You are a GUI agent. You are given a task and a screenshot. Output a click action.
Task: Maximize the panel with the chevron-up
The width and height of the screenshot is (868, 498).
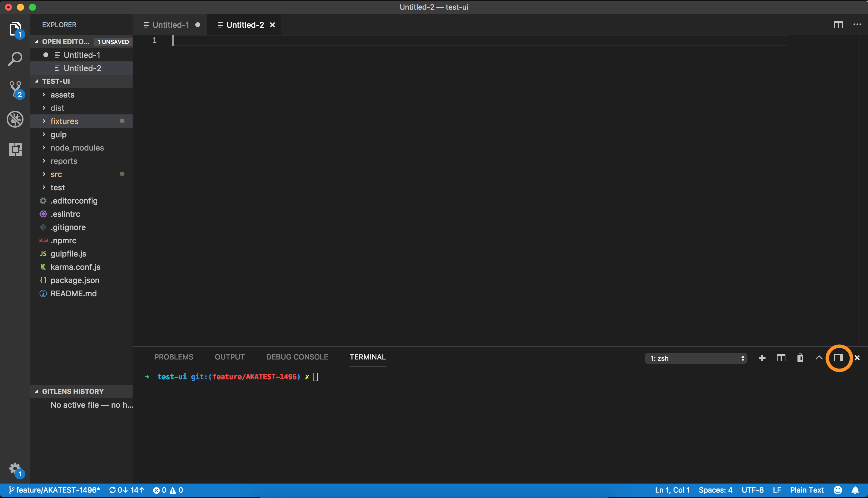[819, 358]
